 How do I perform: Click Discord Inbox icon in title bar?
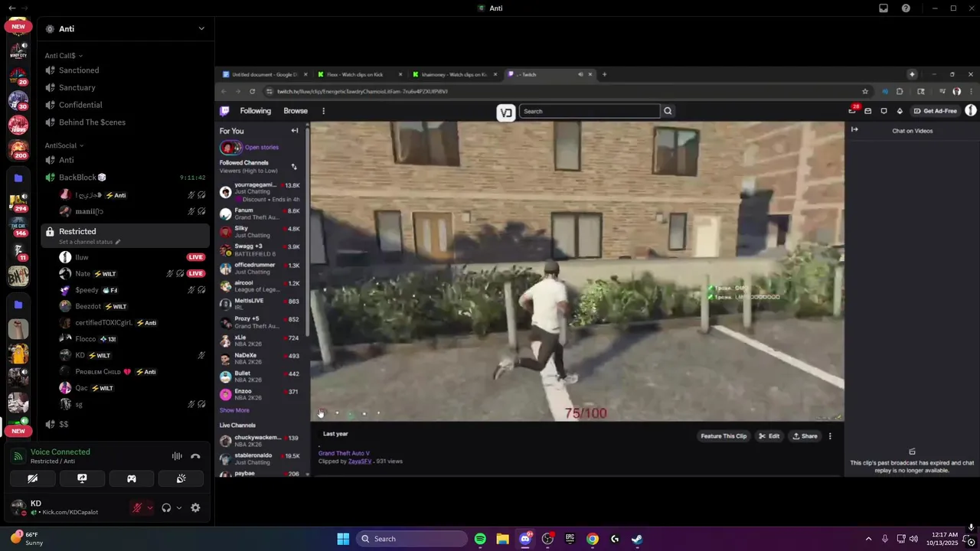tap(884, 8)
